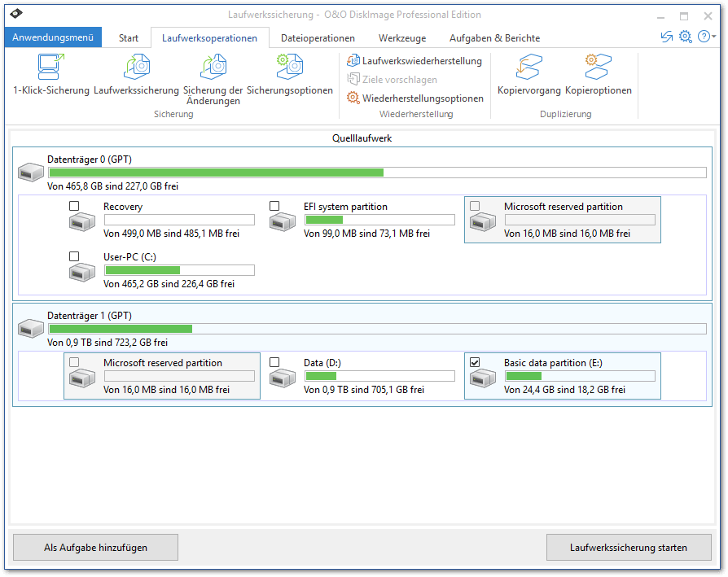
Task: Uncheck the Basic data partition (E:) checkbox
Action: coord(475,362)
